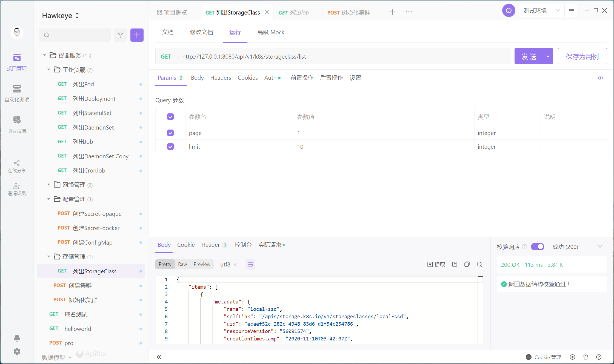Screen dimensions: 614x364
Task: Click 保存为用例 button
Action: click(x=582, y=56)
